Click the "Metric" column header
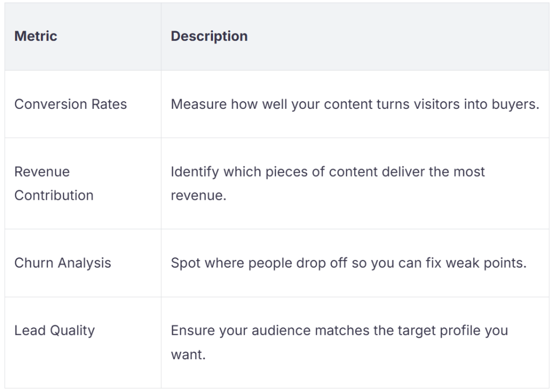This screenshot has width=552, height=392. (x=36, y=37)
